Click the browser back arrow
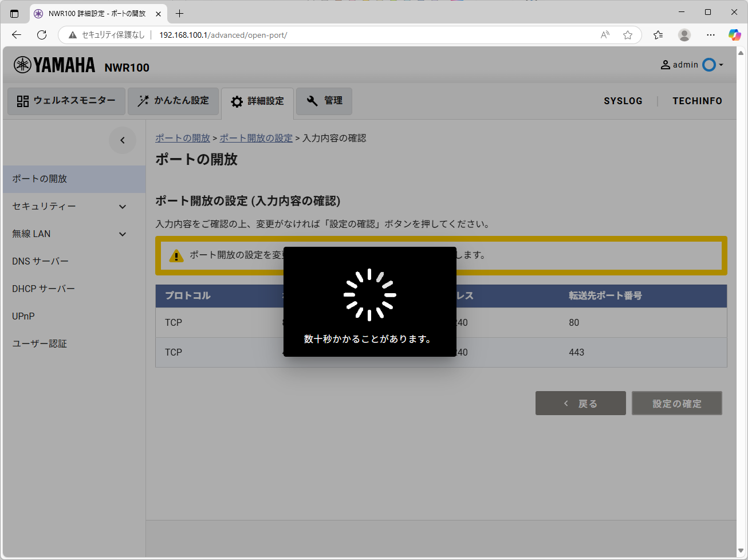Screen dimensions: 748x560 tap(17, 35)
